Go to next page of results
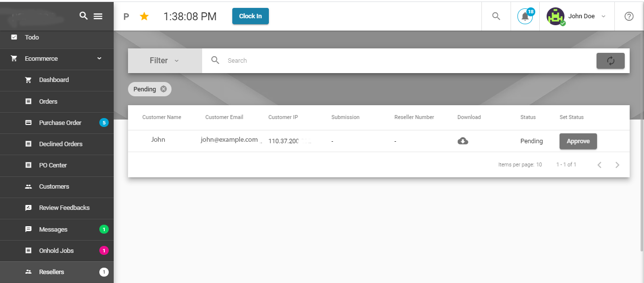 pyautogui.click(x=617, y=165)
